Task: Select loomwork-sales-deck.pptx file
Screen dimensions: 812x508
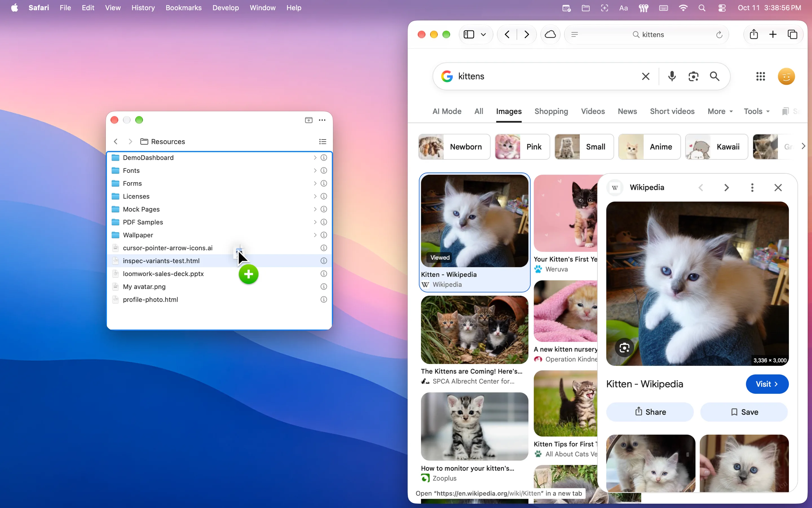Action: [219, 273]
